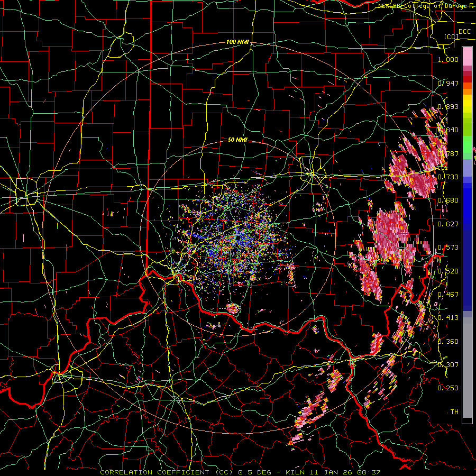
Task: Click the Correlation Coefficient caption at the bottom
Action: click(240, 472)
